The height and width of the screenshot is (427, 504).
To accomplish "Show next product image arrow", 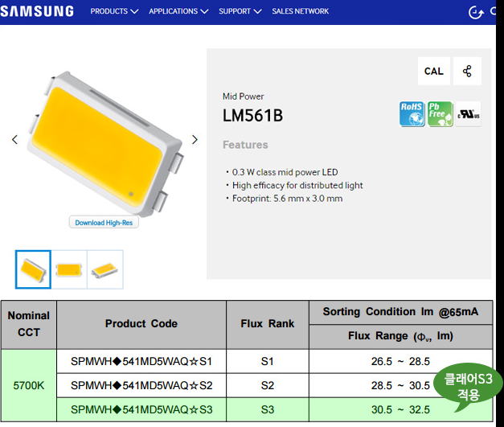I will [x=195, y=140].
